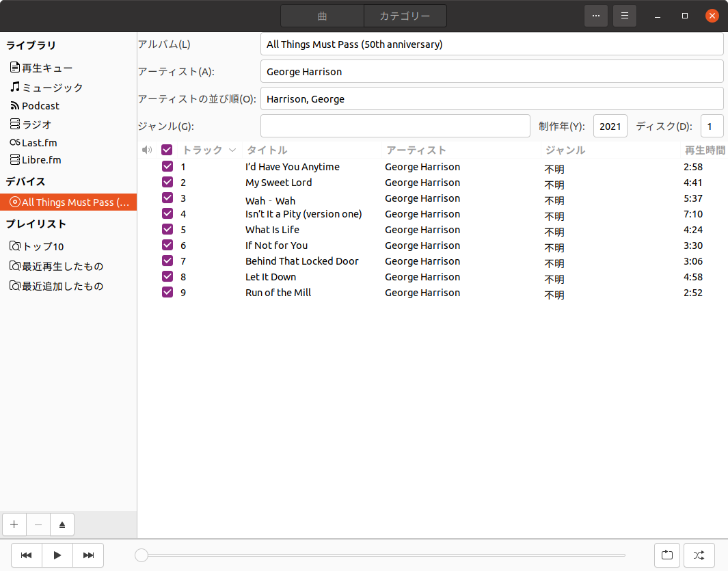This screenshot has height=571, width=728.
Task: Eject the CD with the eject button
Action: [62, 524]
